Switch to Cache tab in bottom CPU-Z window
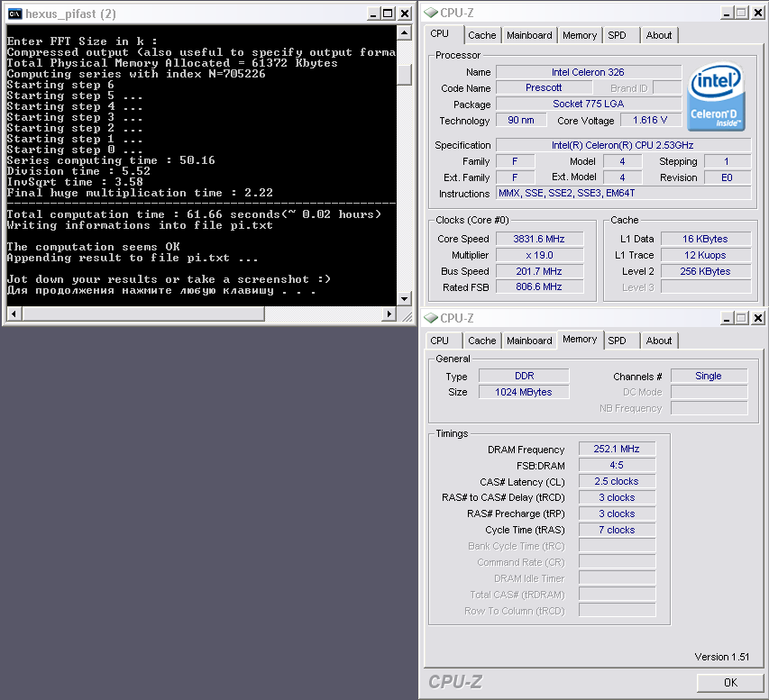The image size is (769, 700). pyautogui.click(x=481, y=341)
